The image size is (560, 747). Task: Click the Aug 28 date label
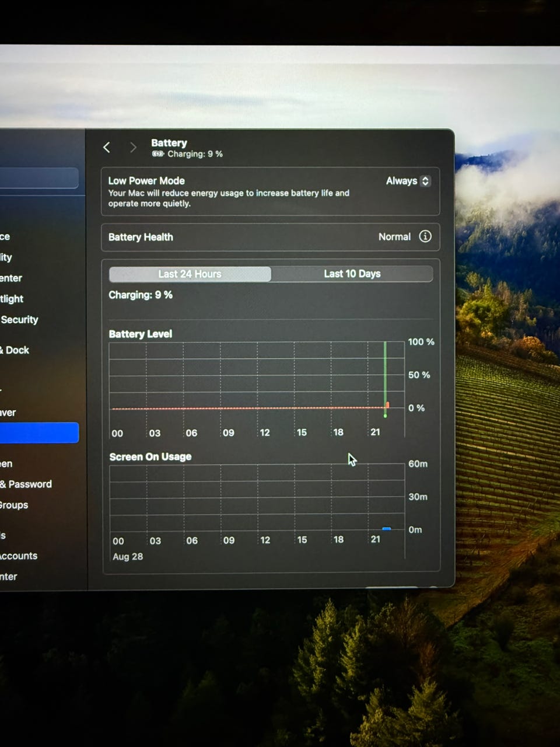128,557
